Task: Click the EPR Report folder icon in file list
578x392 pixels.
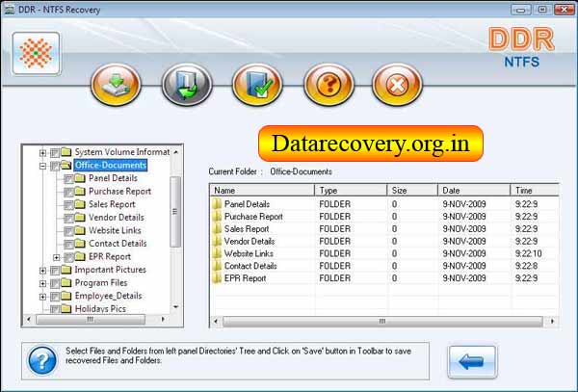Action: click(217, 278)
